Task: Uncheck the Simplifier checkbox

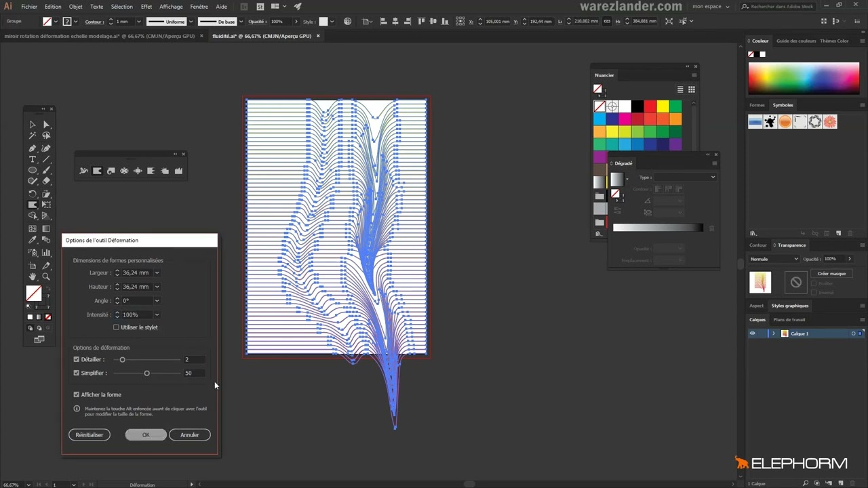Action: [x=76, y=373]
